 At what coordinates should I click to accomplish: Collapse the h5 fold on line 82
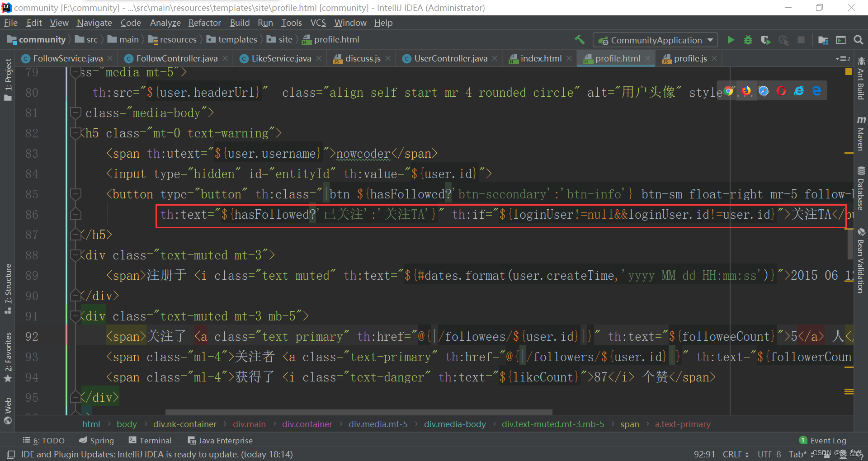click(75, 133)
